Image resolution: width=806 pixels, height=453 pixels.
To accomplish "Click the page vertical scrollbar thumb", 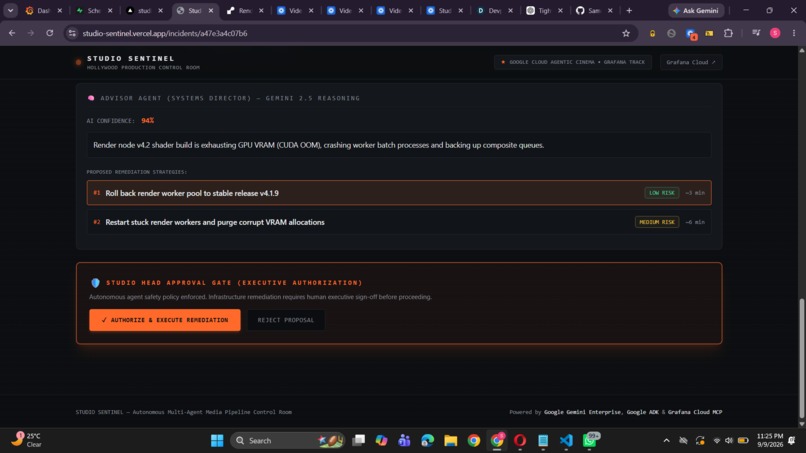I will coord(801,358).
